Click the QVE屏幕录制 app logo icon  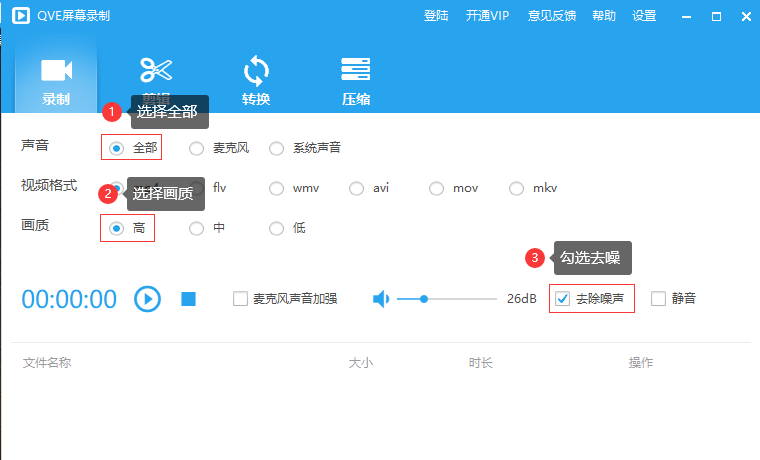[x=21, y=16]
